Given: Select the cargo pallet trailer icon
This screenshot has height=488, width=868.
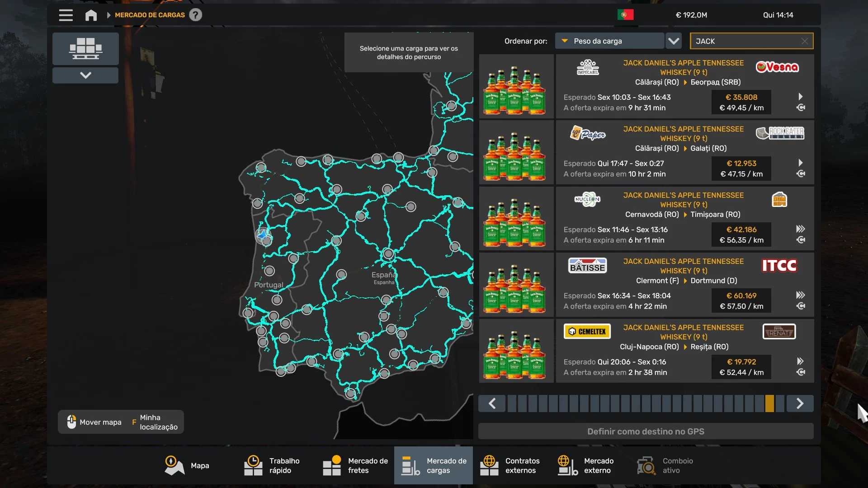Looking at the screenshot, I should coord(85,48).
